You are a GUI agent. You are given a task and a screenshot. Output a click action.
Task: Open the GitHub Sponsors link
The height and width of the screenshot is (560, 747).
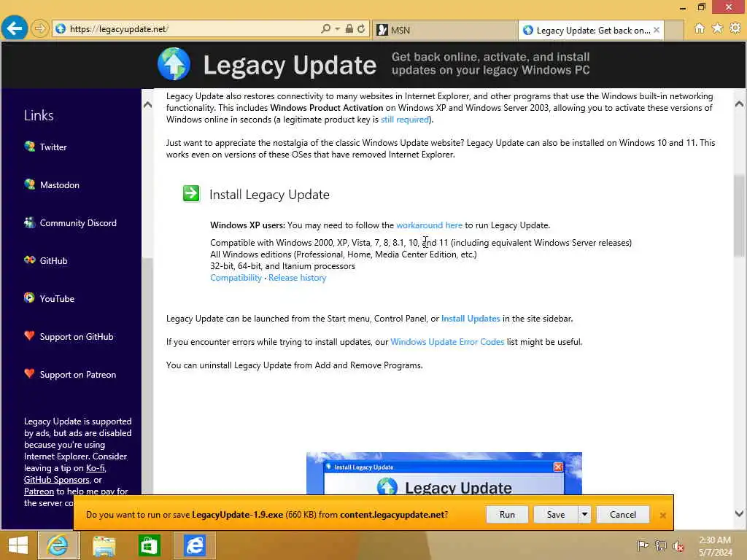pyautogui.click(x=57, y=480)
